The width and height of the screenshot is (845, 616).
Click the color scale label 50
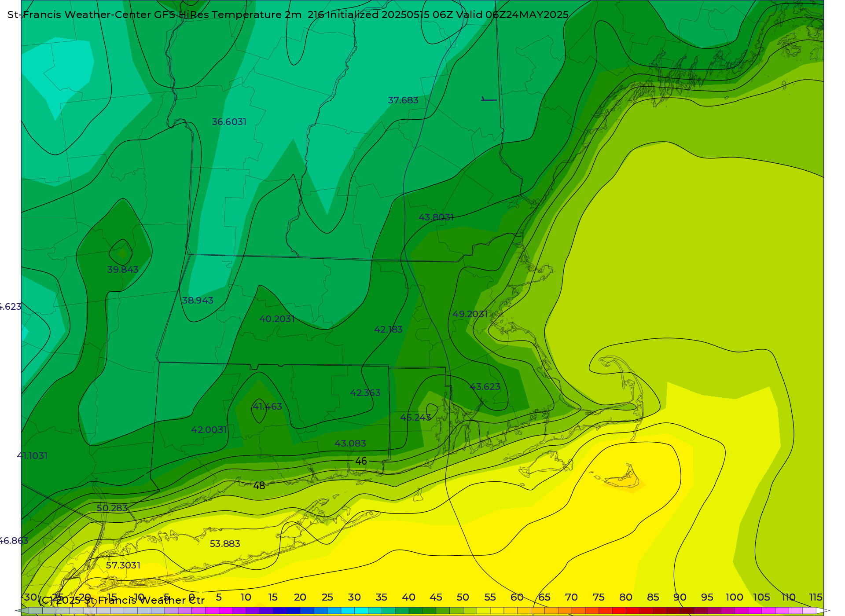(463, 597)
